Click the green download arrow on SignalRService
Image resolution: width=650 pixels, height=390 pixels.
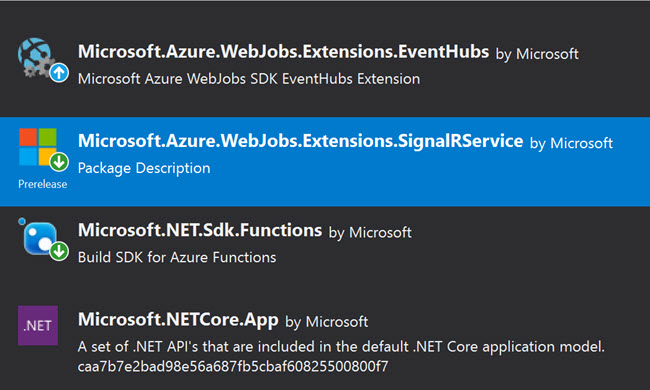coord(59,162)
